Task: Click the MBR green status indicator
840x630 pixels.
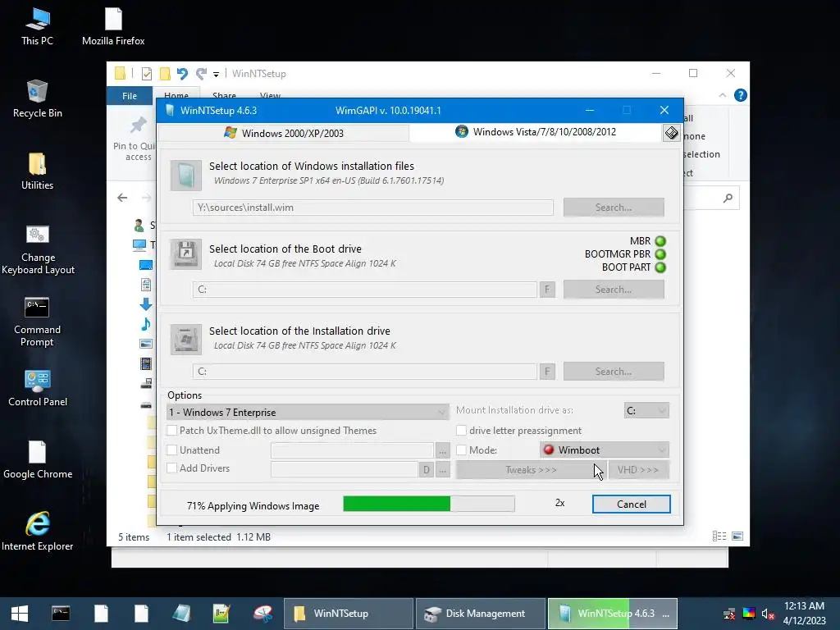Action: click(x=660, y=241)
